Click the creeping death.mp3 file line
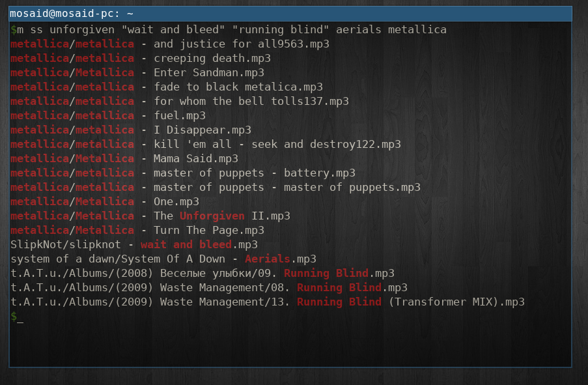The width and height of the screenshot is (588, 385). tap(140, 58)
